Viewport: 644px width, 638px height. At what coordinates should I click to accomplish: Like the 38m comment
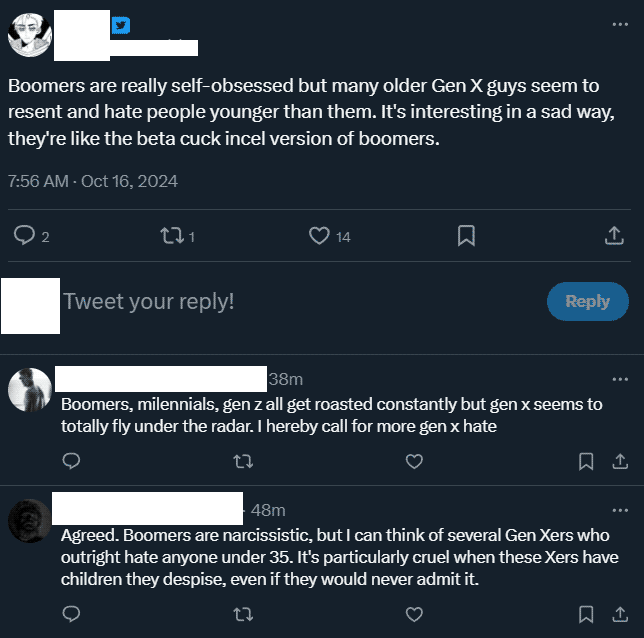[414, 461]
